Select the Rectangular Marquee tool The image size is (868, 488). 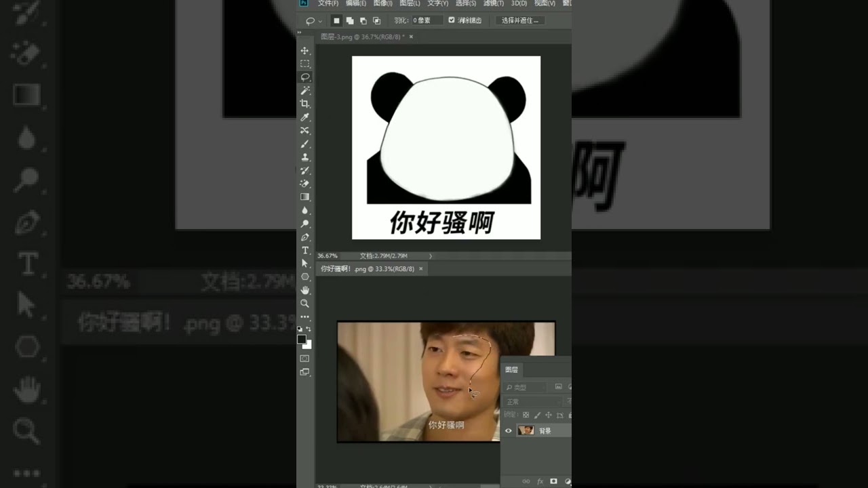click(305, 64)
